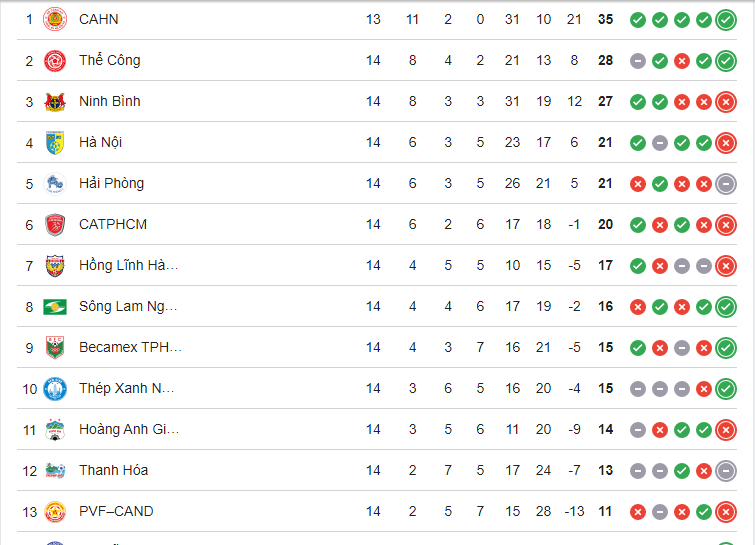Click CAHN's latest match win indicator

726,19
